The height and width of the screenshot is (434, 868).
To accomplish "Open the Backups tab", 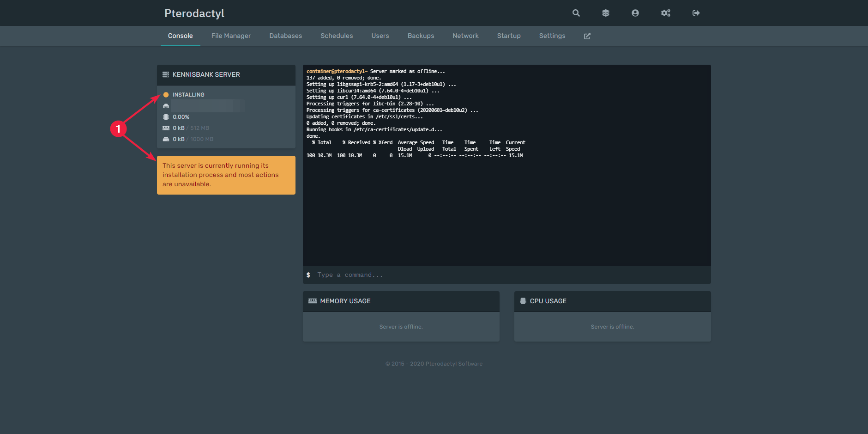I will pos(421,36).
